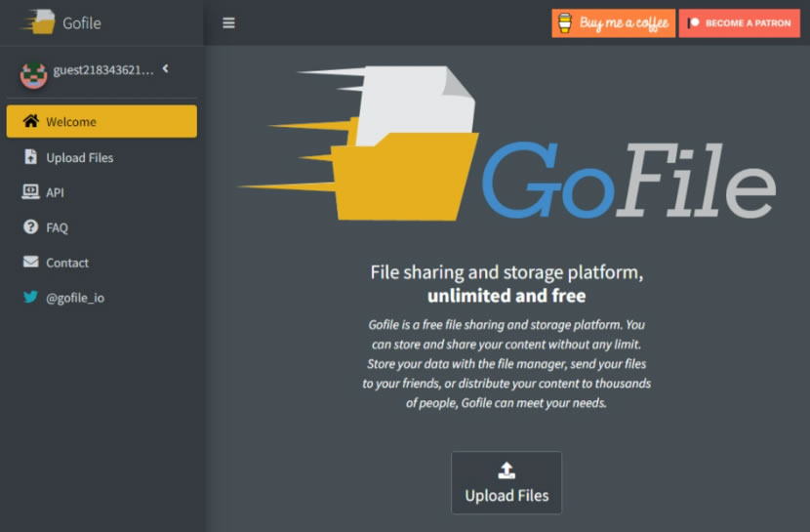
Task: Click the home icon beside Welcome
Action: (x=31, y=122)
